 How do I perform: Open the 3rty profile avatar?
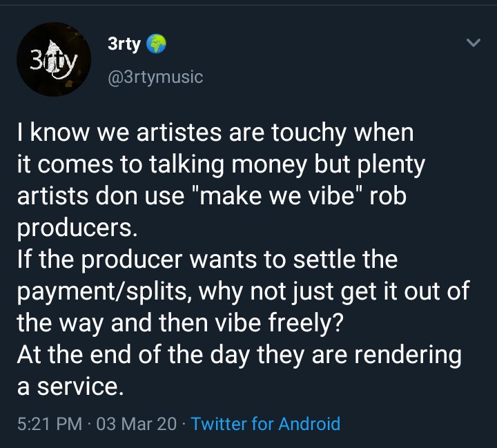coord(54,59)
